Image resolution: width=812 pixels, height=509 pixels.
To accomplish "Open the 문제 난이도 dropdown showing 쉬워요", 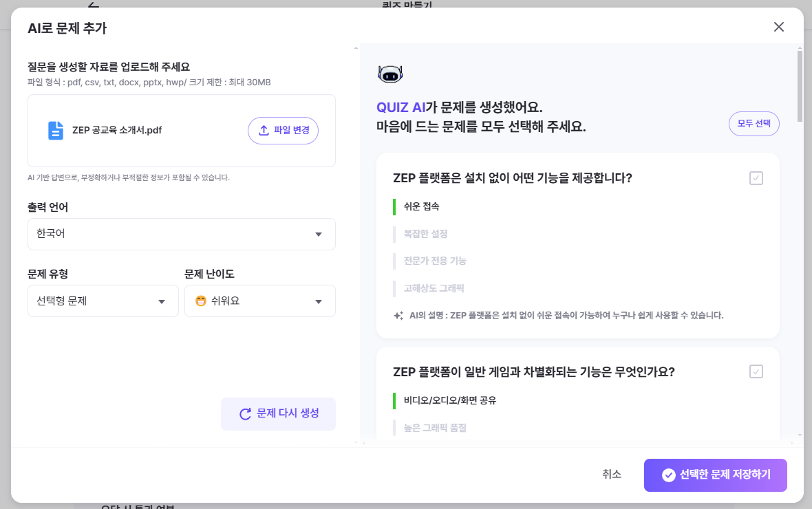I will point(260,301).
